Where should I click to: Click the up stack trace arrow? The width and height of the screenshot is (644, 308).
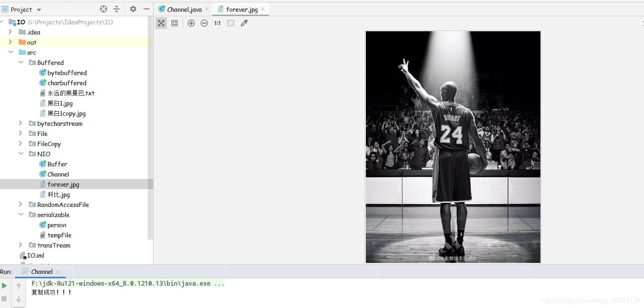[19, 286]
